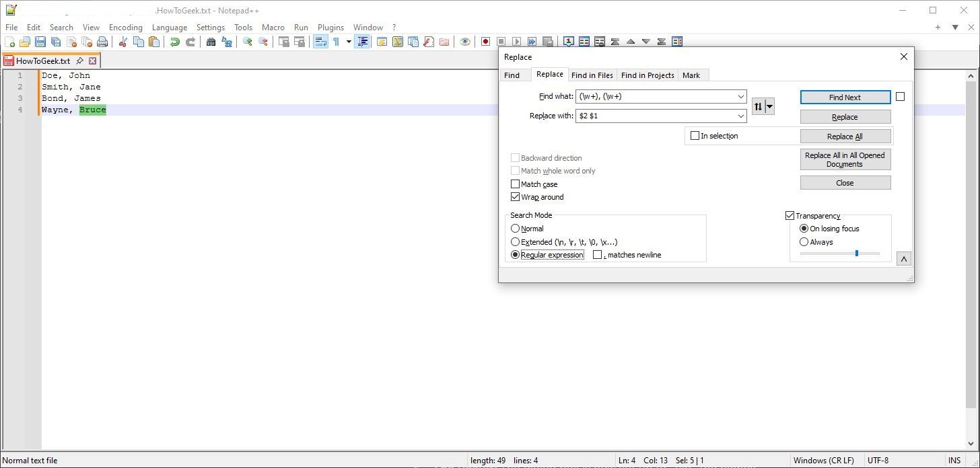Expand the Replace with history dropdown

pyautogui.click(x=740, y=116)
